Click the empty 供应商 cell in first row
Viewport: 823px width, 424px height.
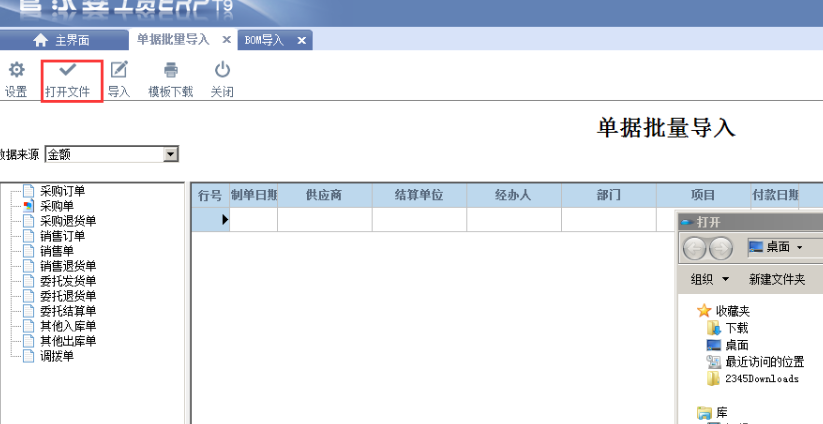(324, 219)
